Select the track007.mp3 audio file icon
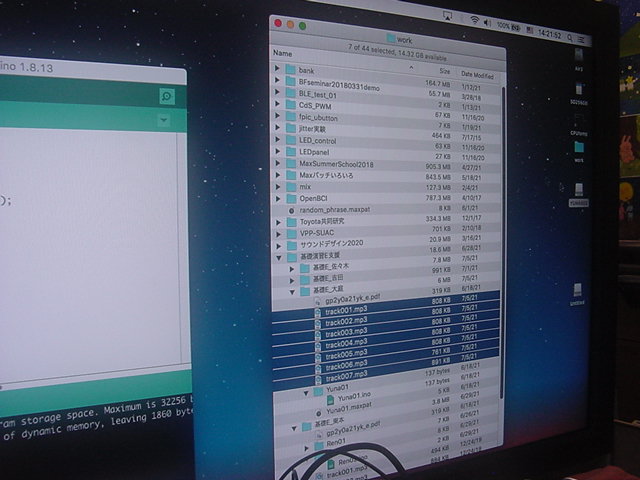This screenshot has width=640, height=480. click(319, 380)
